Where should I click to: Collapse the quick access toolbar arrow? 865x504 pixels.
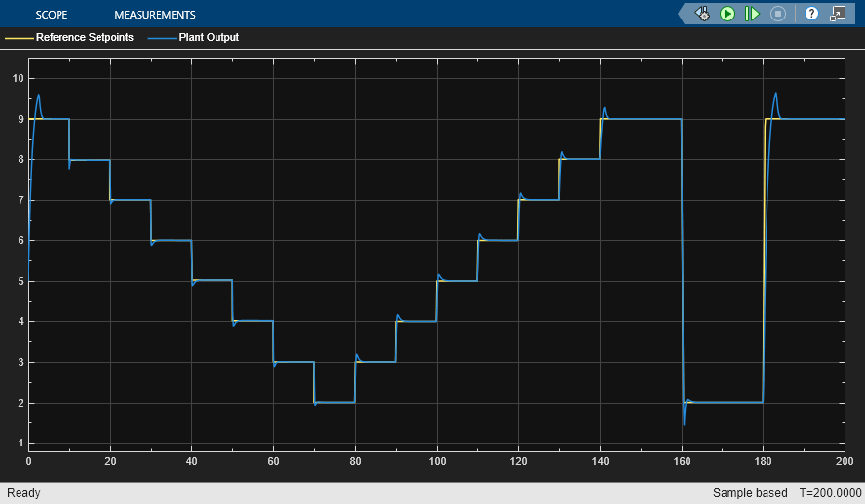click(x=683, y=14)
